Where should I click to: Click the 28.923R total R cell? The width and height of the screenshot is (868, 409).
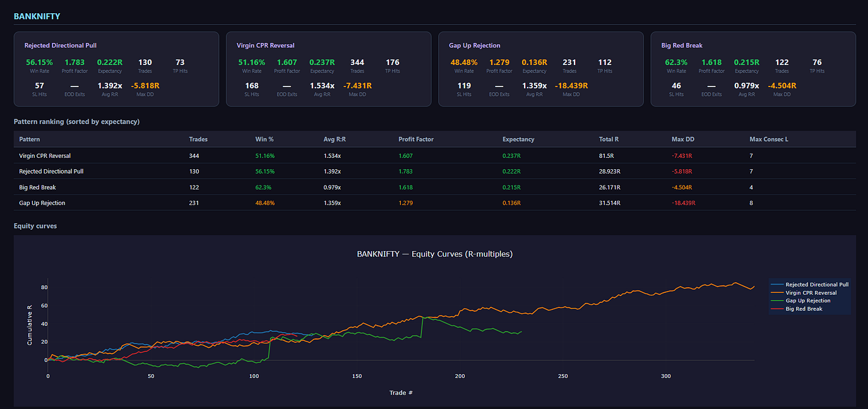[610, 171]
